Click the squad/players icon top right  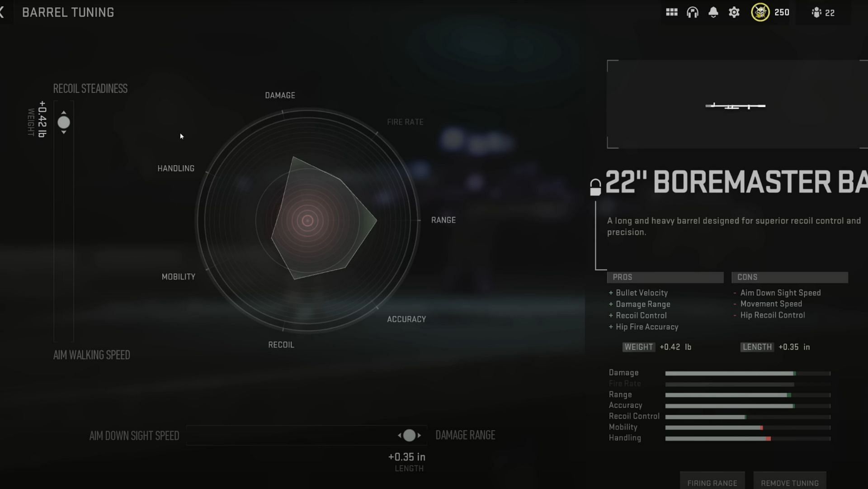click(816, 12)
